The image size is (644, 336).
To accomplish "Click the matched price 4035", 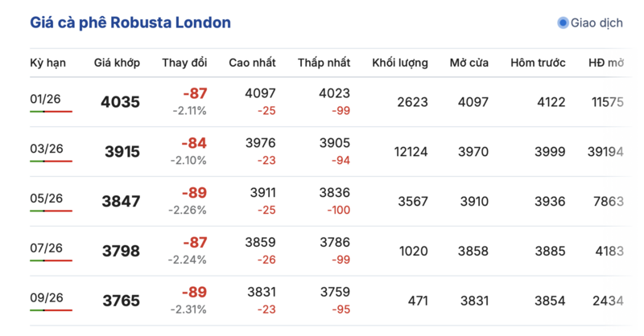I will point(120,103).
